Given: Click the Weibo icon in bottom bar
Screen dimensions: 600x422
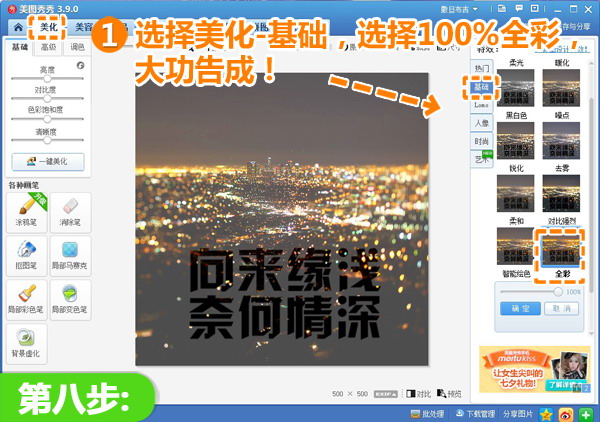Looking at the screenshot, I should 566,414.
